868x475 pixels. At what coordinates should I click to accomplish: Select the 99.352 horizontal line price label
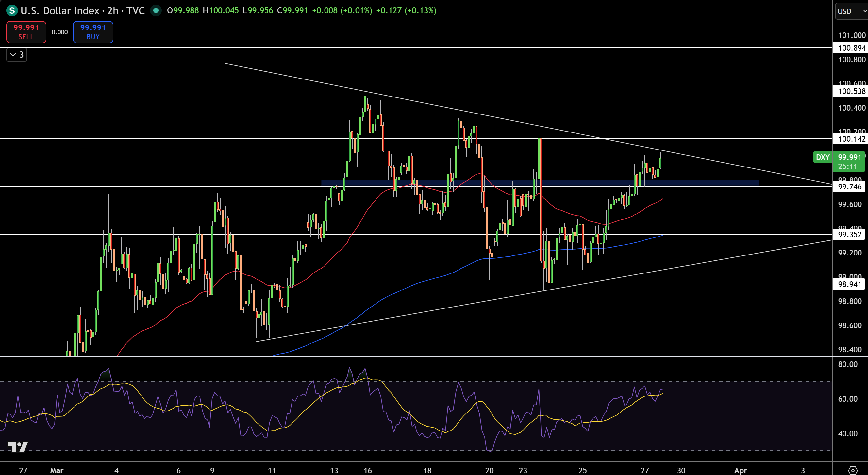tap(849, 234)
